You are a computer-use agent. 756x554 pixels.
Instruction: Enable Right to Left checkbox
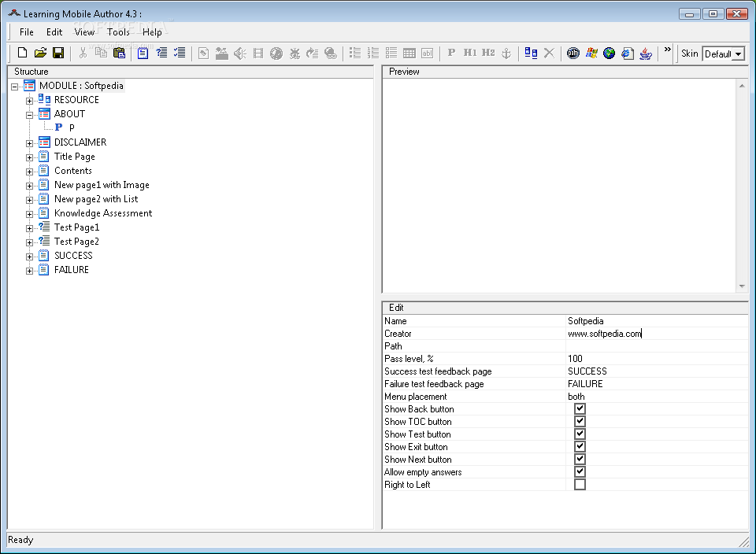(580, 484)
